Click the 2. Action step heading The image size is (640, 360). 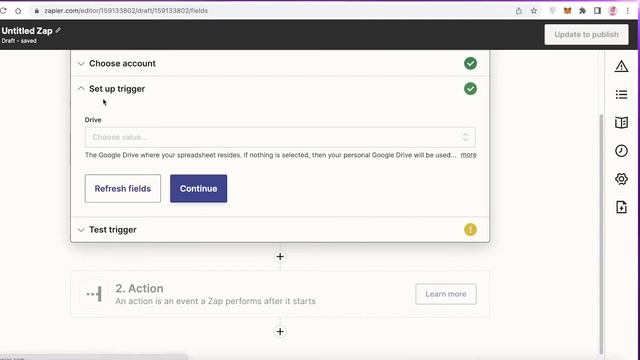coord(139,288)
